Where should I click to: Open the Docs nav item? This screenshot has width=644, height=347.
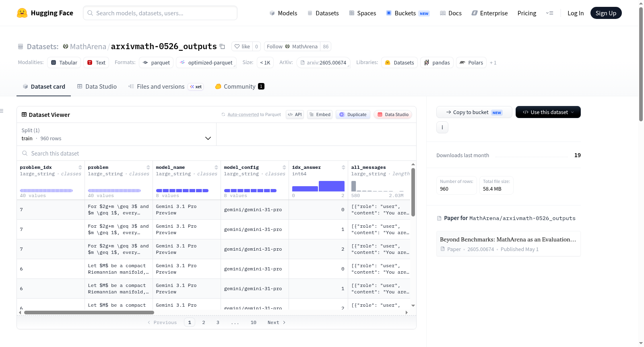tap(450, 13)
